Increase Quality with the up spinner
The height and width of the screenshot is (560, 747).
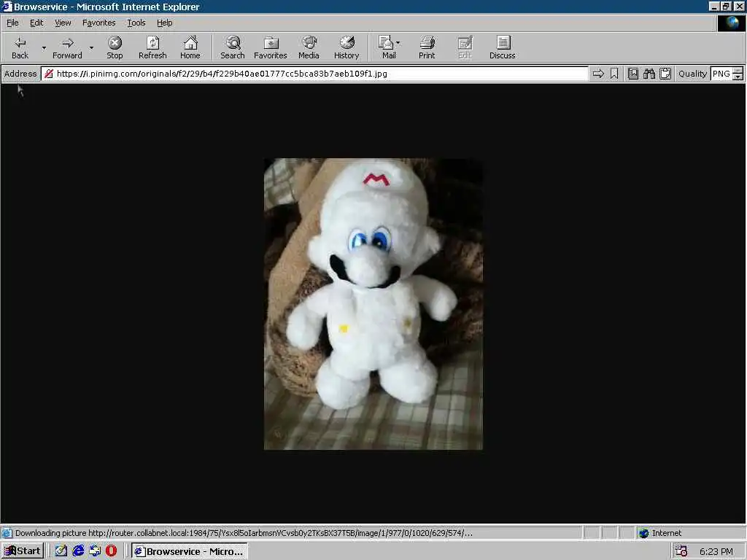coord(738,71)
